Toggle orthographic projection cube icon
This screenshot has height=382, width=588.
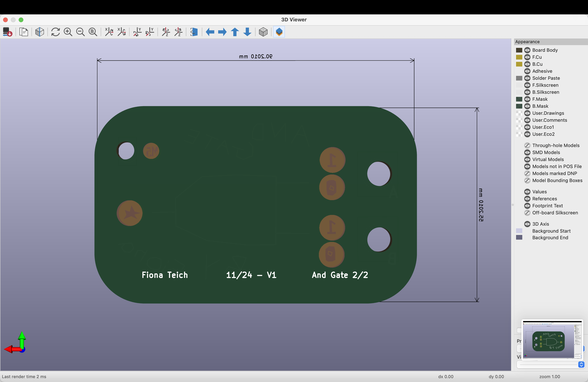(x=263, y=32)
